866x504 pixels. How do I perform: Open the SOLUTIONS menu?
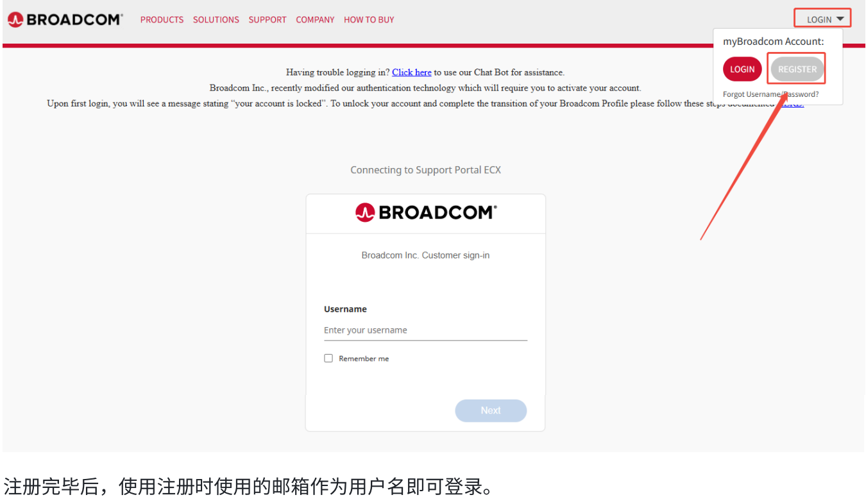click(216, 20)
